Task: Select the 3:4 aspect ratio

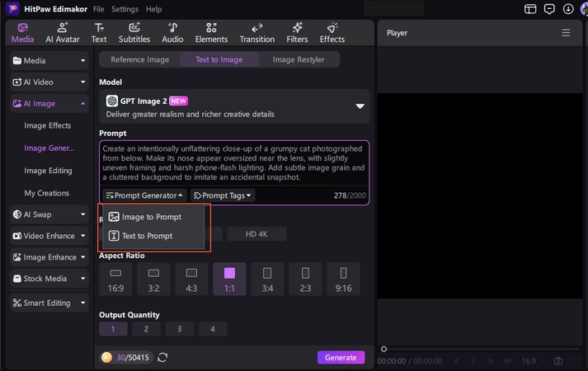Action: click(267, 279)
